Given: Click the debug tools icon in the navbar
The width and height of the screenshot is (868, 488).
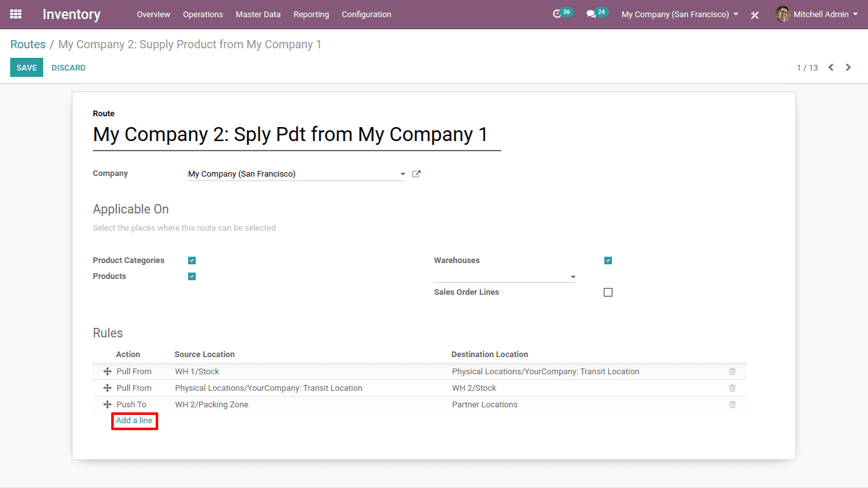Looking at the screenshot, I should (755, 15).
